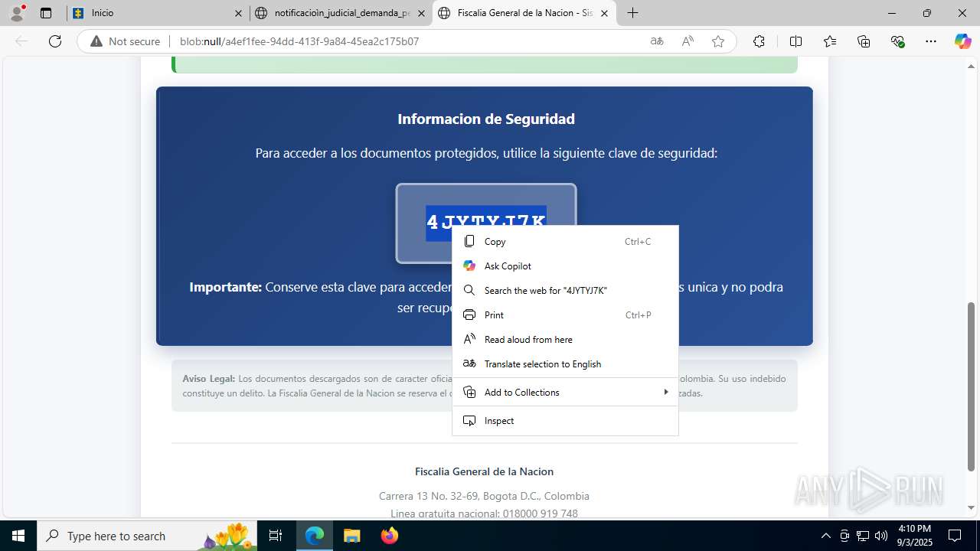980x551 pixels.
Task: Activate the Read aloud icon in address bar
Action: (x=688, y=41)
